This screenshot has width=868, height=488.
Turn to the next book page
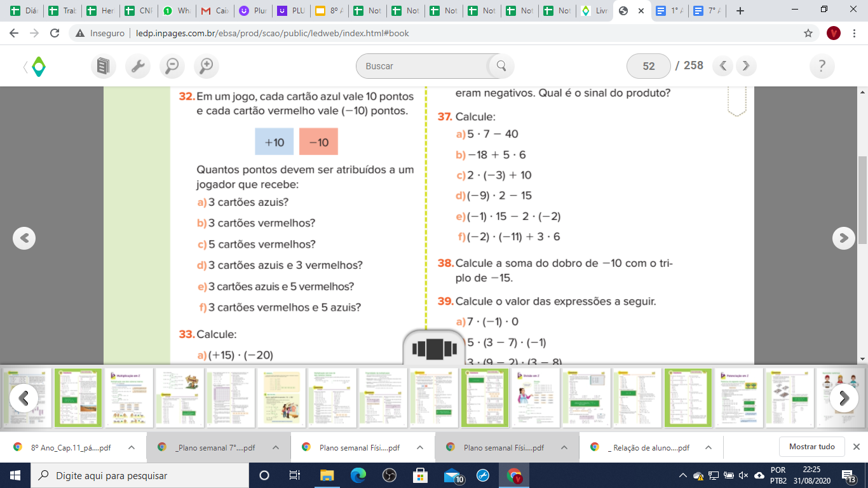[x=844, y=238]
